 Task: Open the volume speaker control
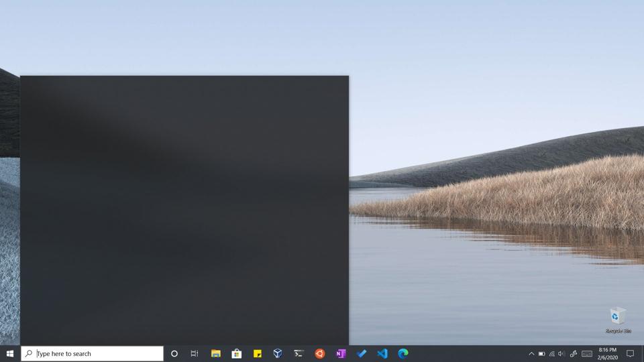[x=561, y=354]
